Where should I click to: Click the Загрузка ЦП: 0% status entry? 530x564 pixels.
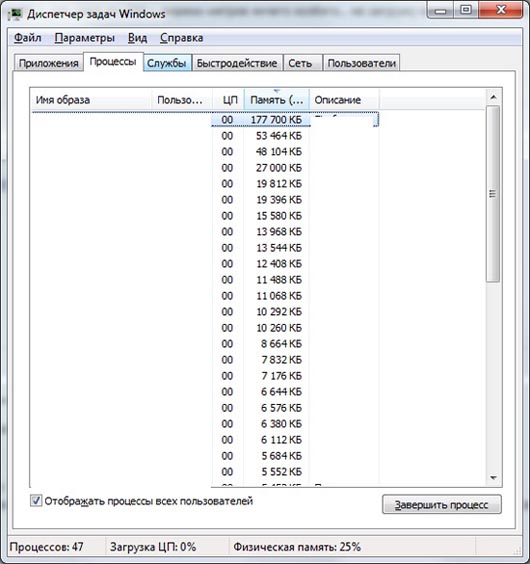click(153, 547)
